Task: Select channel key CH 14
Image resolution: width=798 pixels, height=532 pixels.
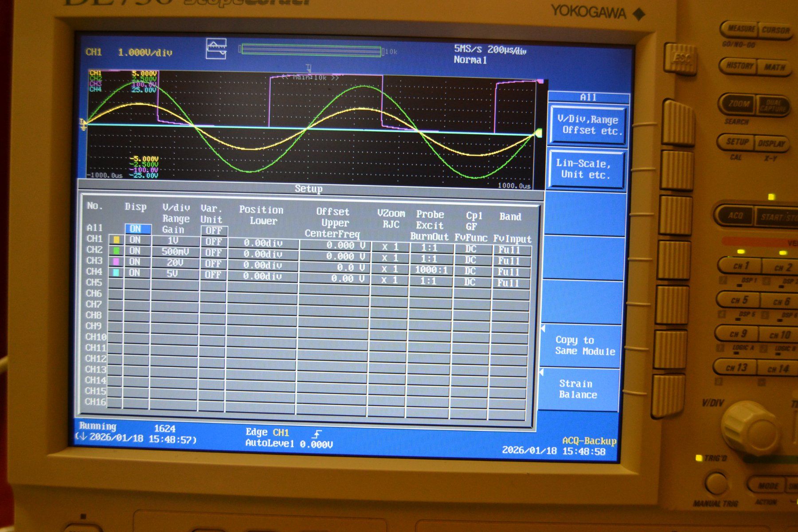Action: [777, 369]
